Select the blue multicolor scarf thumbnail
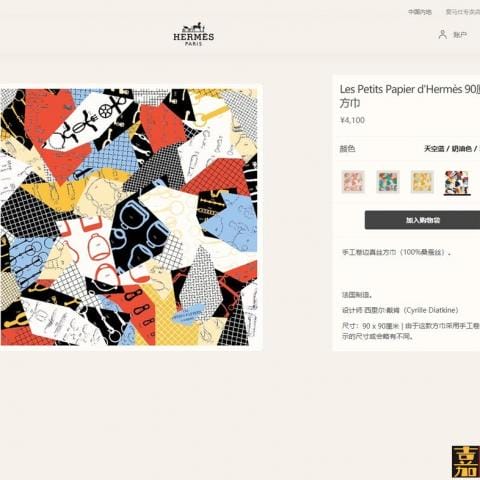The image size is (480, 480). (457, 182)
